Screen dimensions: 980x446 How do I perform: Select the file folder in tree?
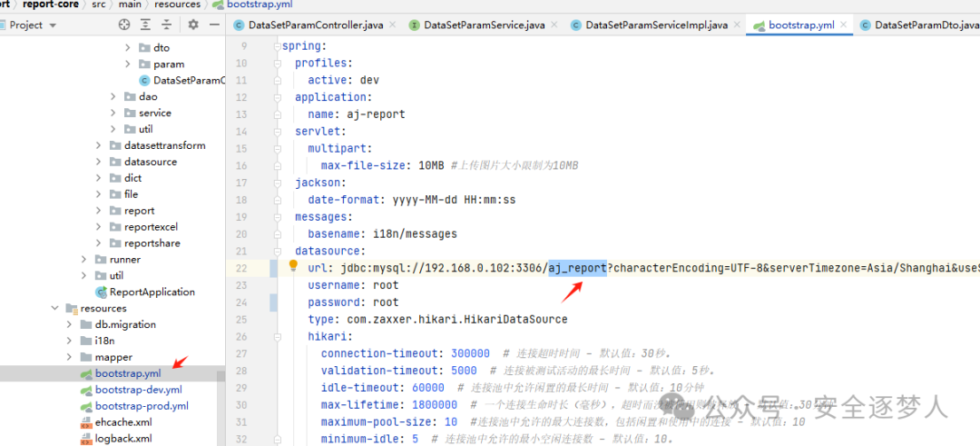[123, 193]
